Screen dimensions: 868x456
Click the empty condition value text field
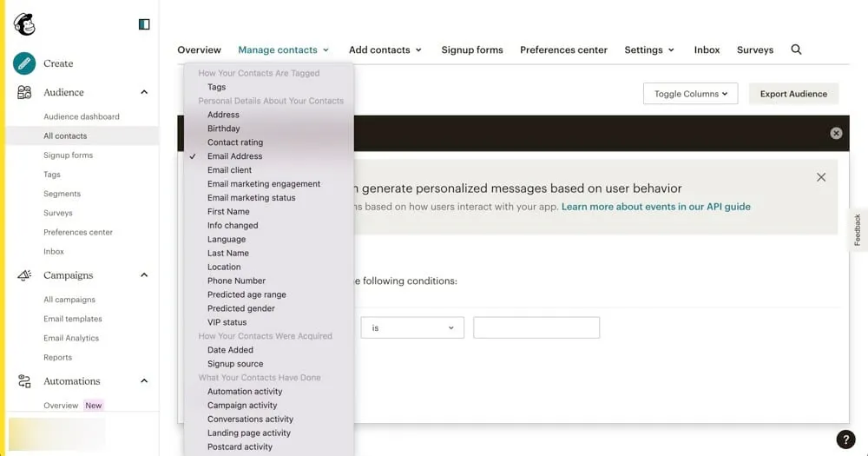(536, 327)
